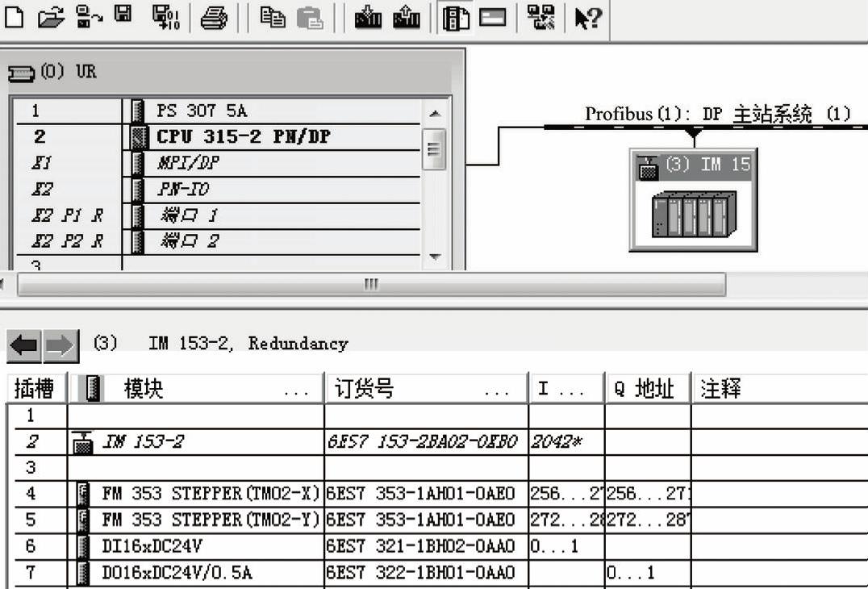868x589 pixels.
Task: Select the 端口 2 row
Action: click(217, 241)
